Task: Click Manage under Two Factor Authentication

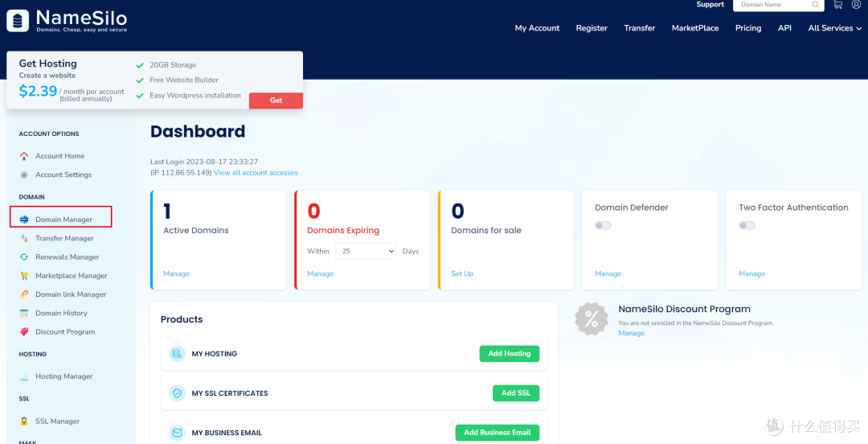Action: click(751, 273)
